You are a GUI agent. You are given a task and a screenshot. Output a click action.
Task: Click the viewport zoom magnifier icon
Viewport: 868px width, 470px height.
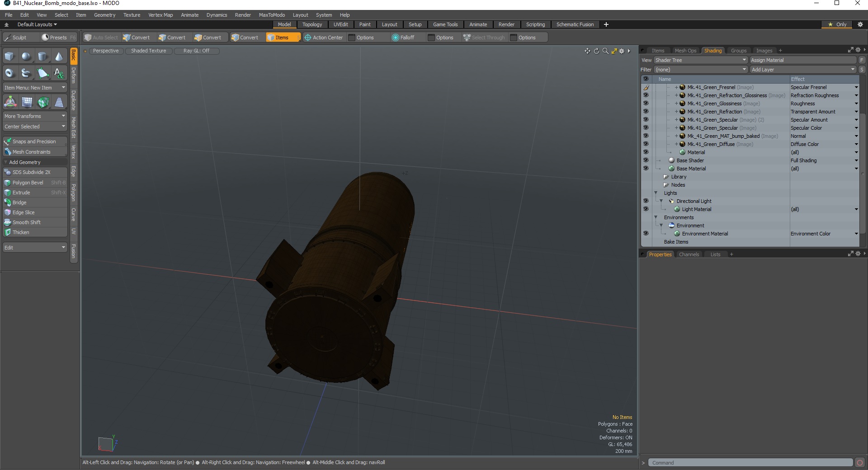pyautogui.click(x=605, y=51)
